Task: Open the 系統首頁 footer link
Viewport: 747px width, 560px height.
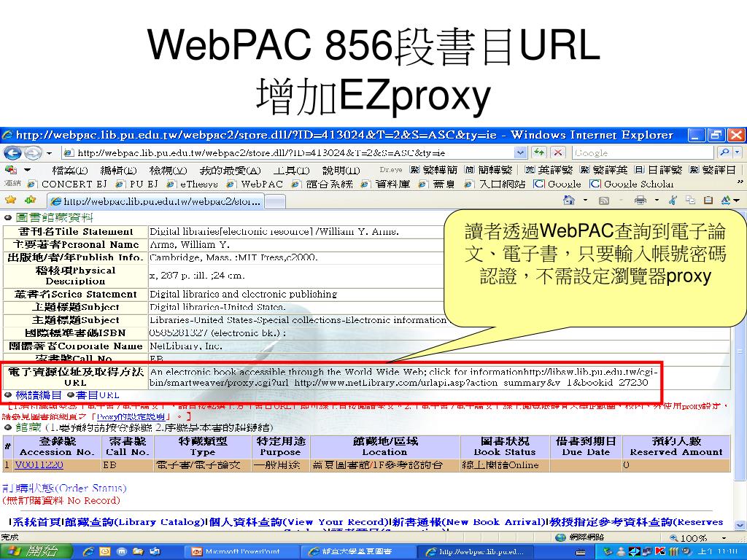Action: point(36,522)
